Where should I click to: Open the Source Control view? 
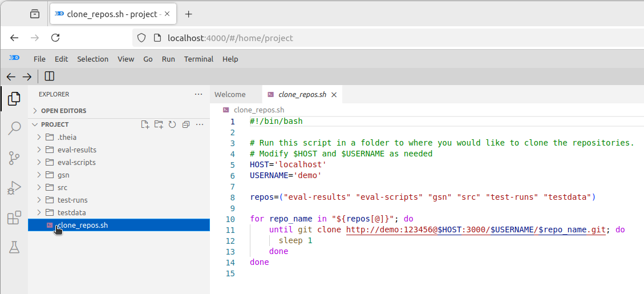[x=14, y=158]
